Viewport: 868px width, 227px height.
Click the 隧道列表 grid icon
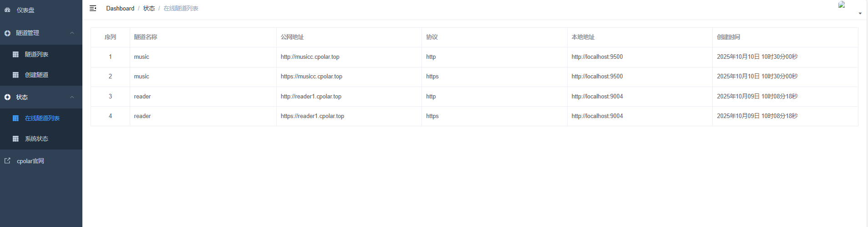tap(15, 54)
